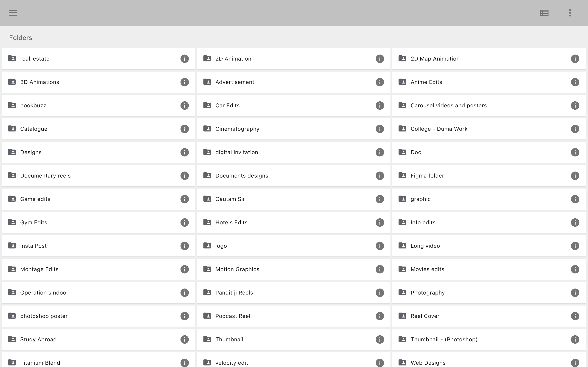The width and height of the screenshot is (588, 367).
Task: Open info for Anime Edits folder
Action: click(x=575, y=82)
